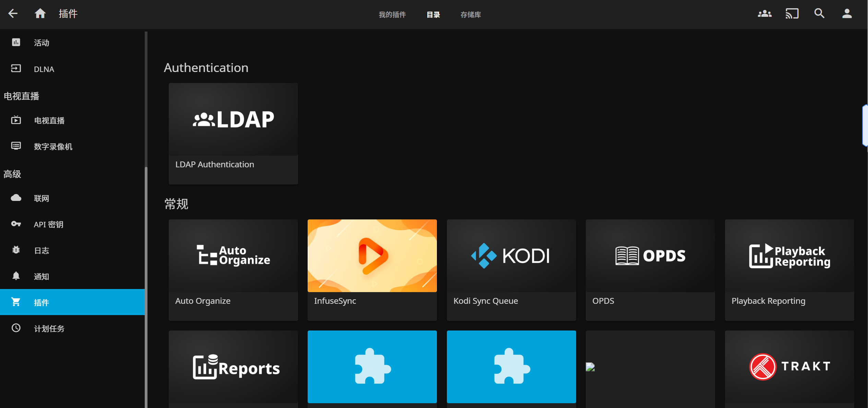Click the 电视直播 TV icon

tap(16, 120)
